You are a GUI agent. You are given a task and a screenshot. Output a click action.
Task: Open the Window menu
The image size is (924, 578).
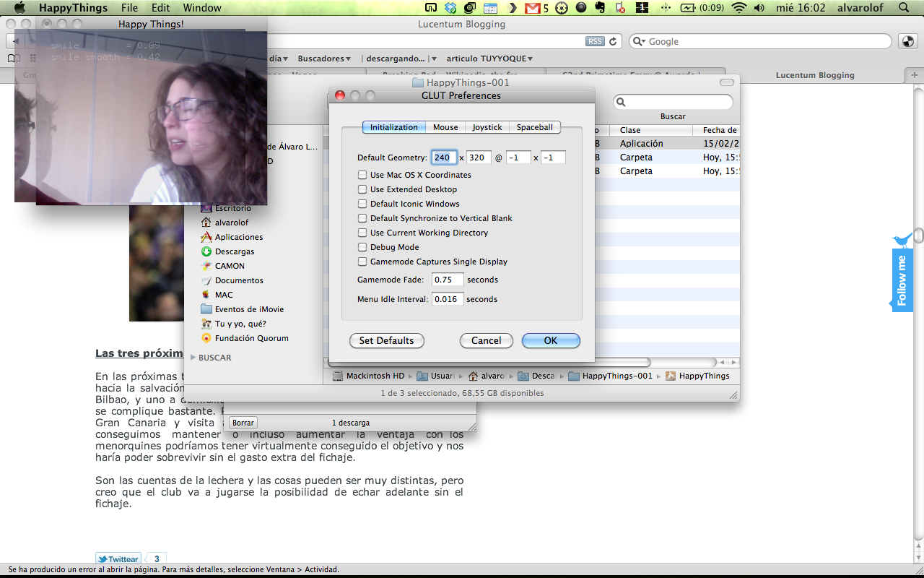tap(202, 8)
